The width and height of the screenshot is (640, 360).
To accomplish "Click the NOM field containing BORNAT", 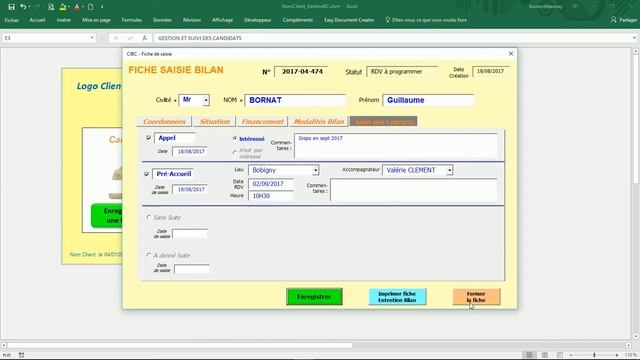I will tap(295, 100).
